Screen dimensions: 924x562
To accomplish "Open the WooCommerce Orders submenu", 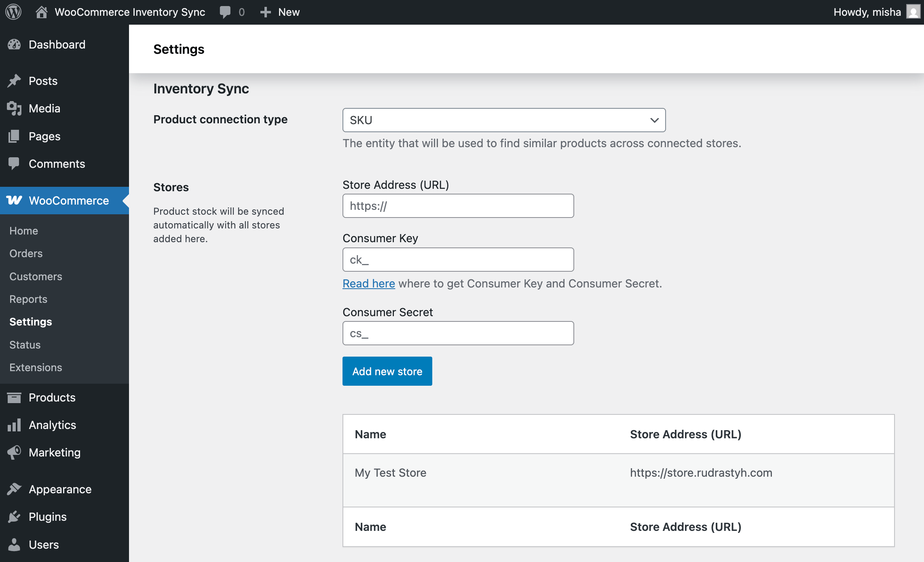I will (x=26, y=254).
